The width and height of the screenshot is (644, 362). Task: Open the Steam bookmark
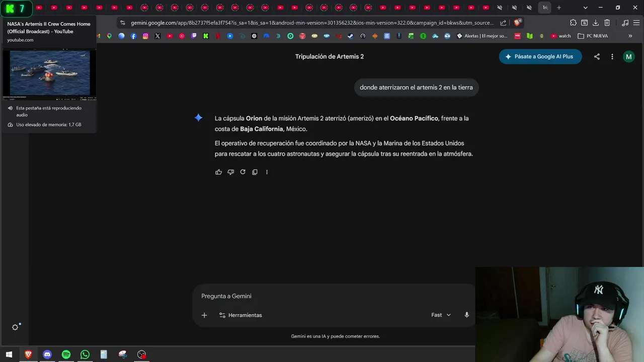351,36
